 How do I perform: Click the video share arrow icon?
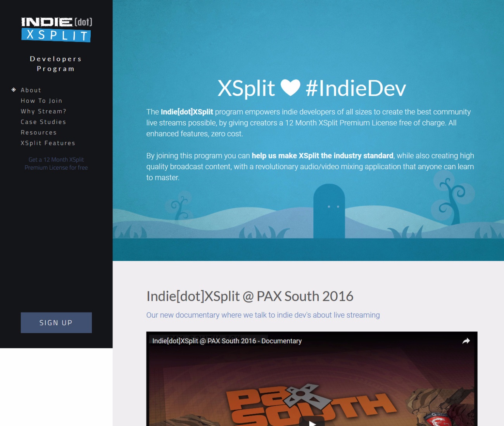pyautogui.click(x=466, y=341)
